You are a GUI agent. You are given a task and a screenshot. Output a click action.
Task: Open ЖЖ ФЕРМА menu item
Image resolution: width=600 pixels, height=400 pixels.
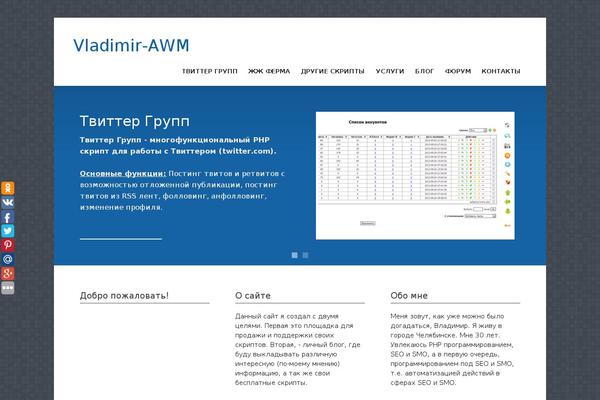click(269, 71)
